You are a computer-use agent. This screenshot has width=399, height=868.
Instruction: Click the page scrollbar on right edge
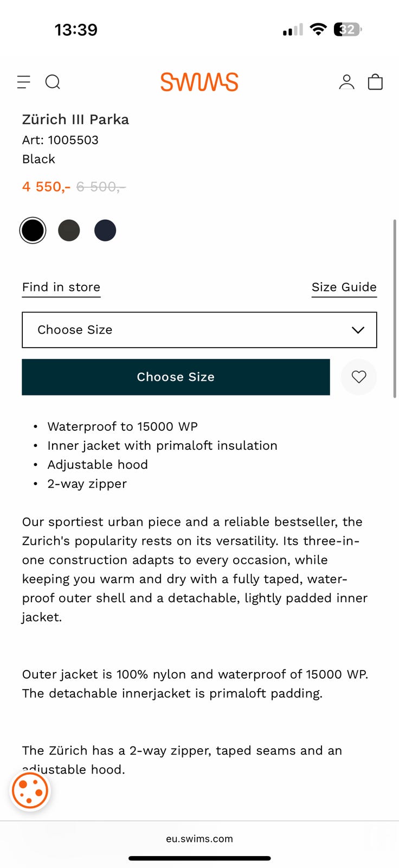tap(395, 309)
